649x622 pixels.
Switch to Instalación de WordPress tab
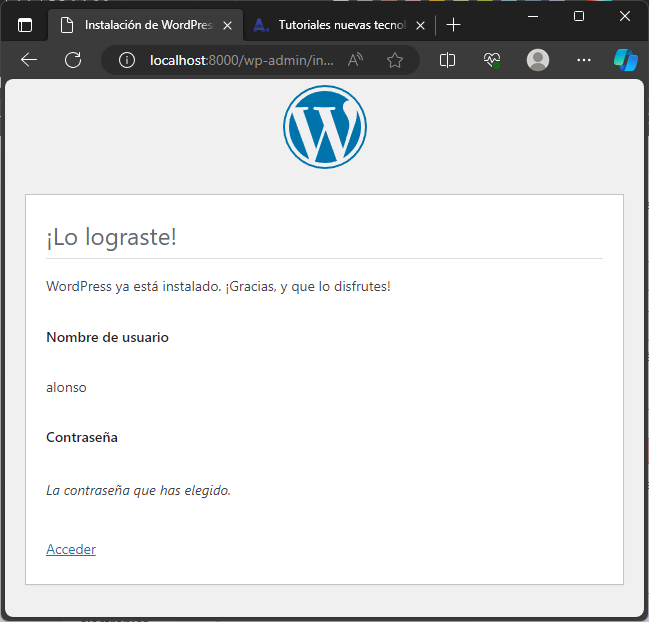pyautogui.click(x=146, y=25)
